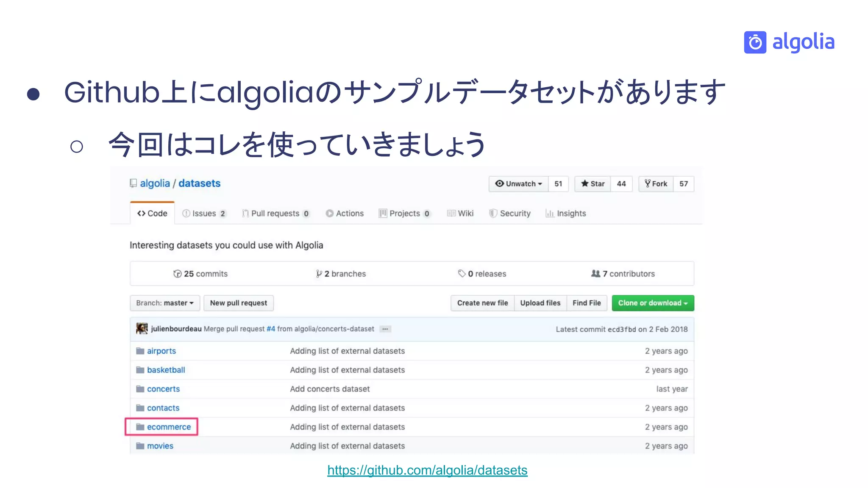Screen dimensions: 868x488
Task: Expand the commit message ellipsis button
Action: coord(385,329)
